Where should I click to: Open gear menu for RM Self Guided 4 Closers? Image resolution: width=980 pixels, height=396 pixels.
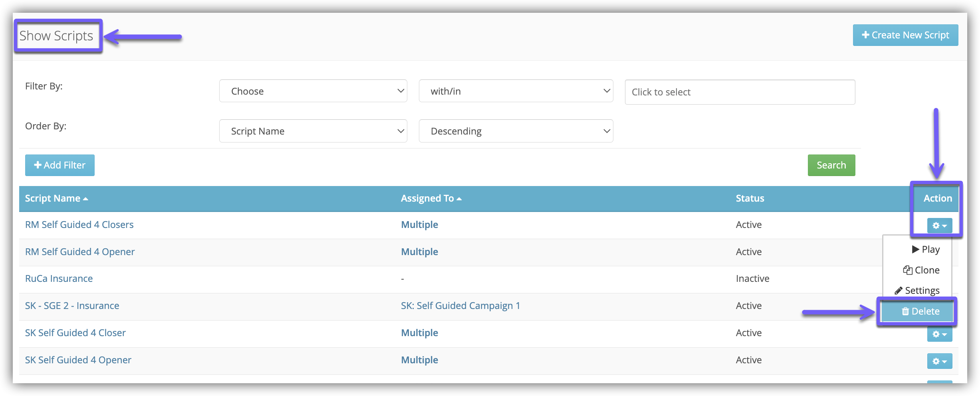(939, 226)
